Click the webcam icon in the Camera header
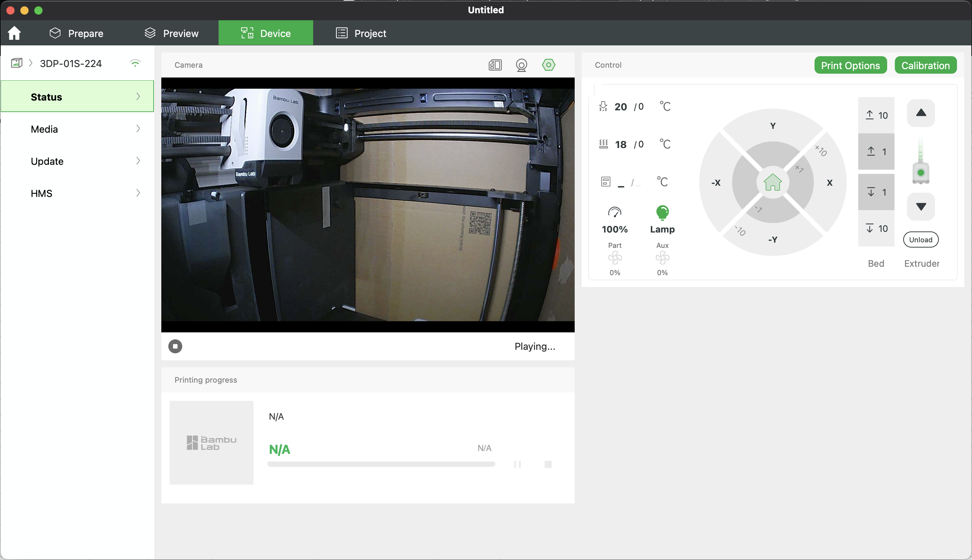 point(521,65)
